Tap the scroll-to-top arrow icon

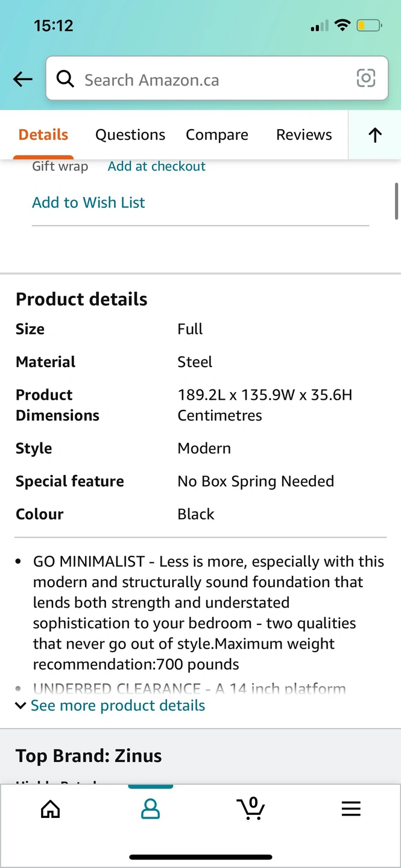click(375, 135)
